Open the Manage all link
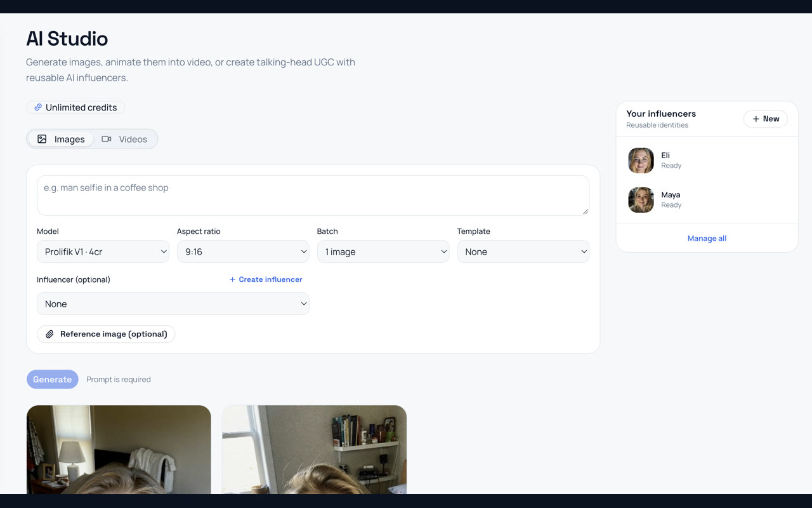The width and height of the screenshot is (812, 508). pos(707,238)
